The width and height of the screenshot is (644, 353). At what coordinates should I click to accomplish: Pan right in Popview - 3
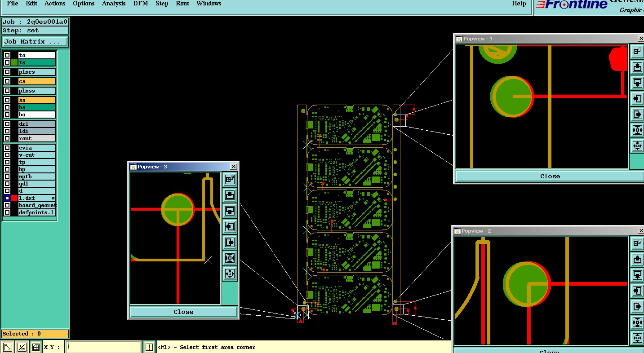[x=230, y=243]
